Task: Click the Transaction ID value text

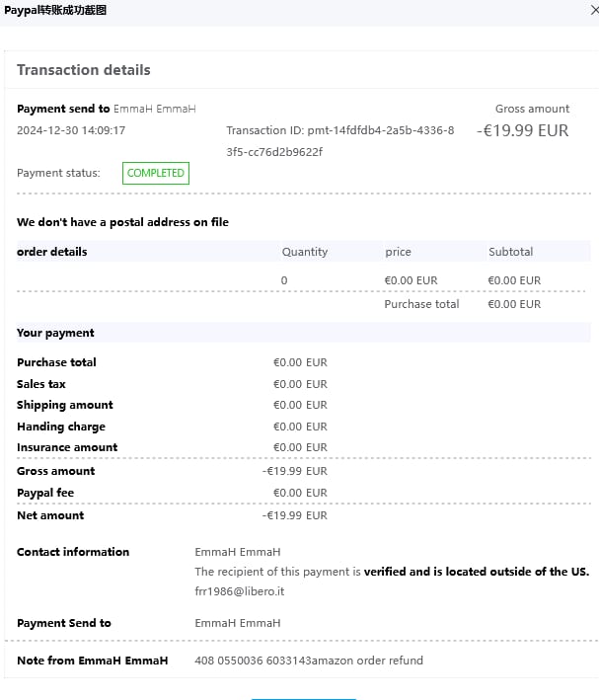Action: [x=339, y=140]
